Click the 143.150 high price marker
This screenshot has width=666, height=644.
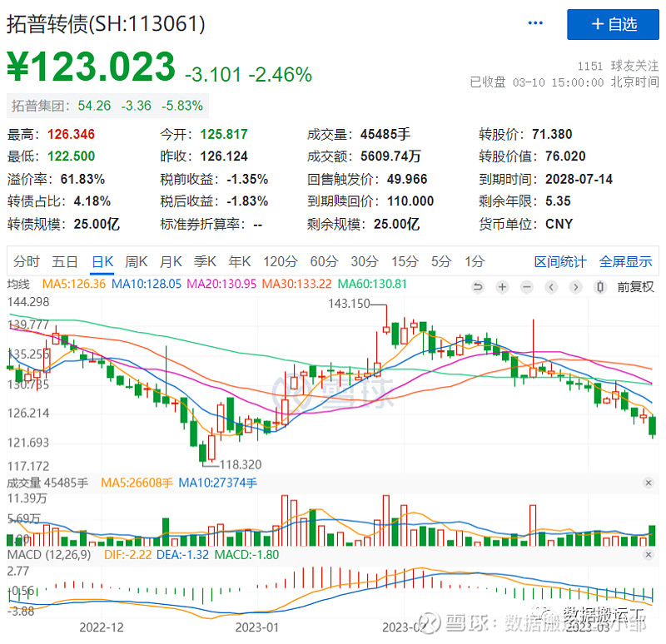[x=349, y=304]
